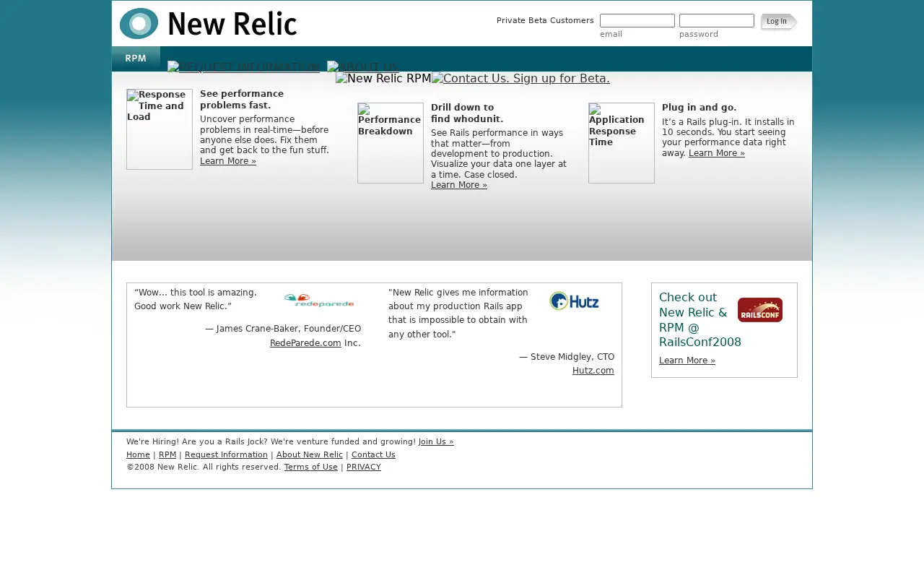924x578 pixels.
Task: Click Learn More under See performance problems fast
Action: click(228, 161)
